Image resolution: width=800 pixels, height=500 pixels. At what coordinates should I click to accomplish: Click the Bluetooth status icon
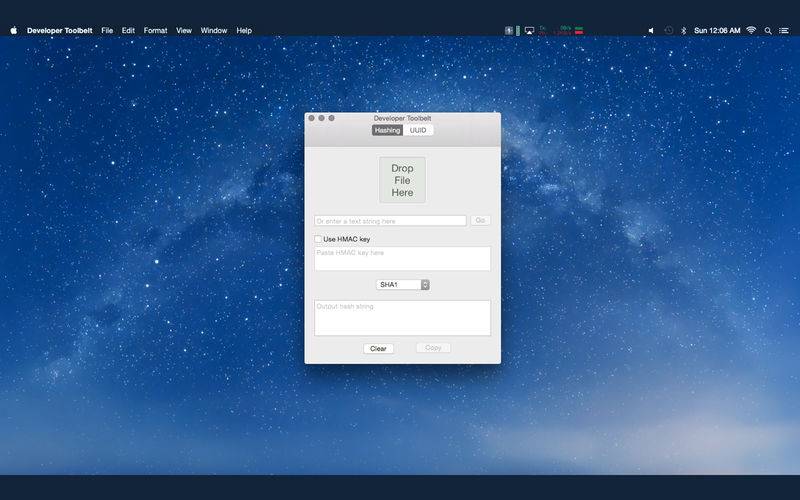click(684, 31)
